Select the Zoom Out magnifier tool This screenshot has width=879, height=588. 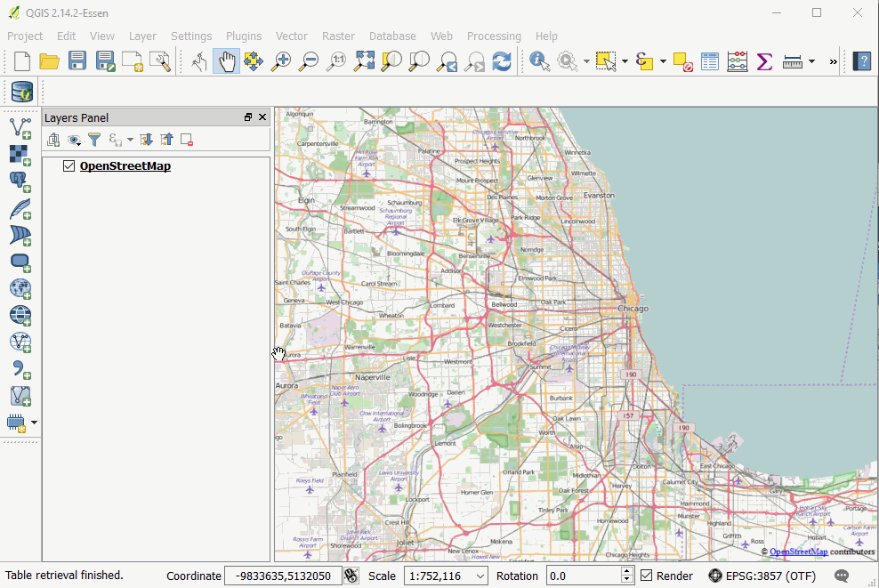tap(309, 60)
